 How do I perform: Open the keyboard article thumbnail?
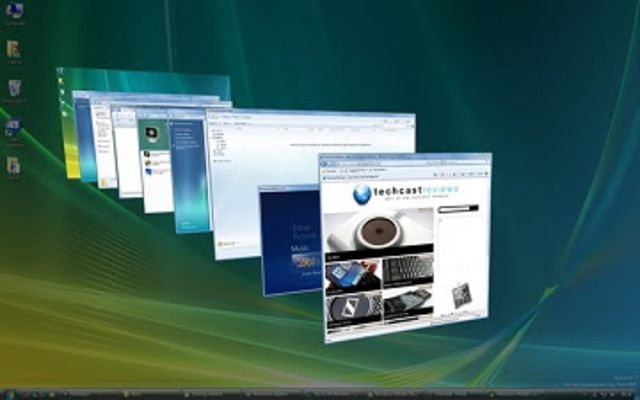click(x=408, y=271)
